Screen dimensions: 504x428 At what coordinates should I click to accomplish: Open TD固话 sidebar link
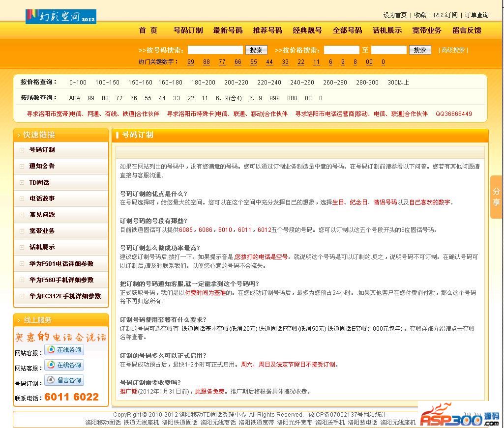(x=39, y=182)
